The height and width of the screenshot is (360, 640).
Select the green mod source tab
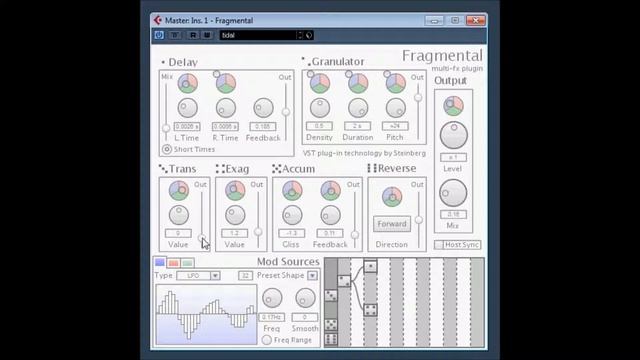point(187,262)
